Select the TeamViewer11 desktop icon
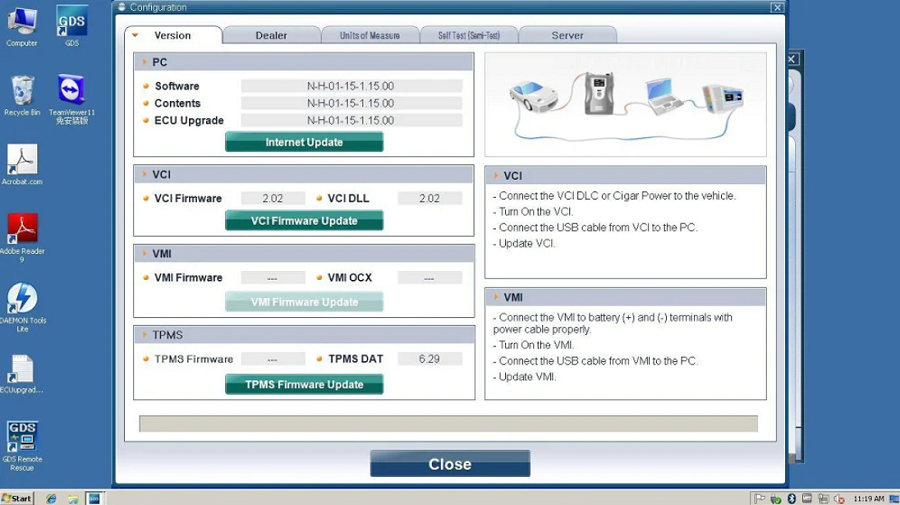This screenshot has width=900, height=505. point(71,99)
